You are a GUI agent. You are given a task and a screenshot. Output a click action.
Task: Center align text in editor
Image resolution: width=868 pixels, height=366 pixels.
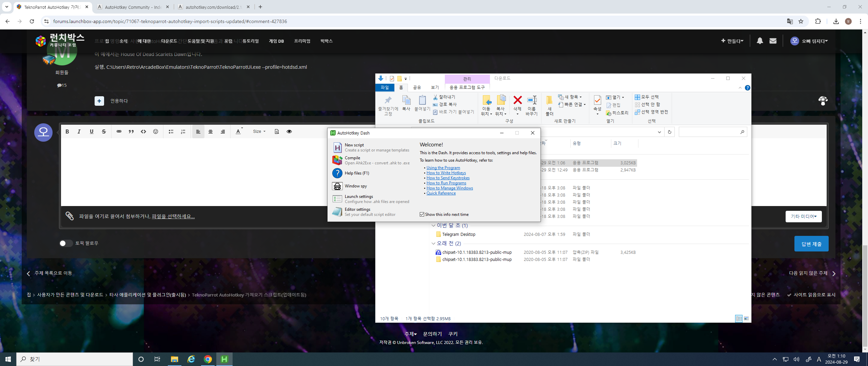(x=211, y=131)
